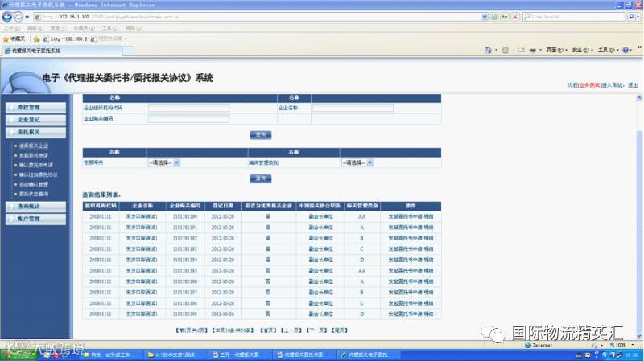Click the 企业组织机构代码 input field
The height and width of the screenshot is (361, 644).
pyautogui.click(x=188, y=108)
